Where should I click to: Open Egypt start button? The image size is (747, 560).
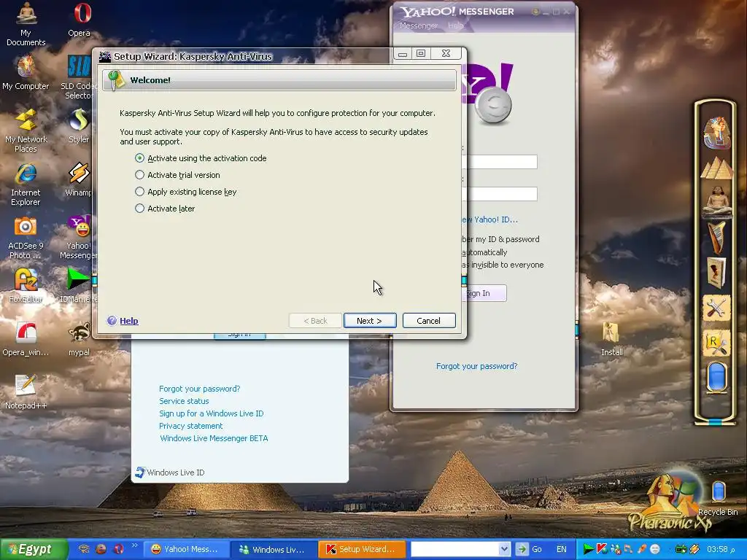[33, 549]
